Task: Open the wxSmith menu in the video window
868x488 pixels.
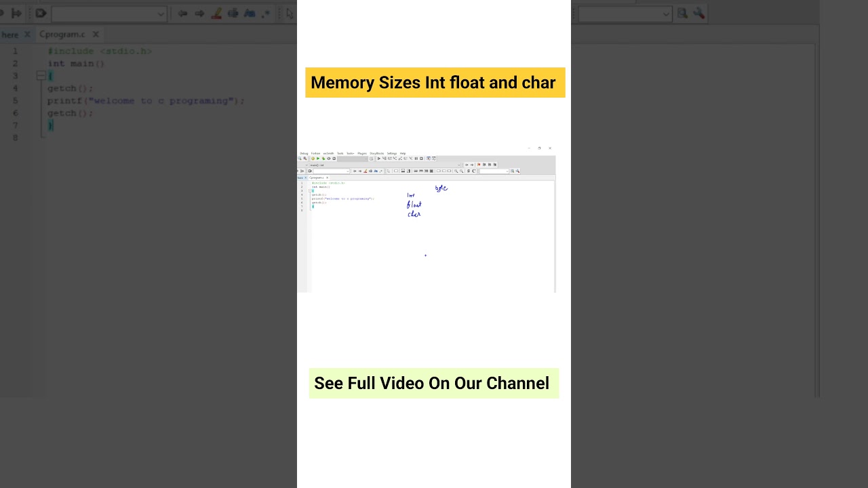Action: [328, 153]
